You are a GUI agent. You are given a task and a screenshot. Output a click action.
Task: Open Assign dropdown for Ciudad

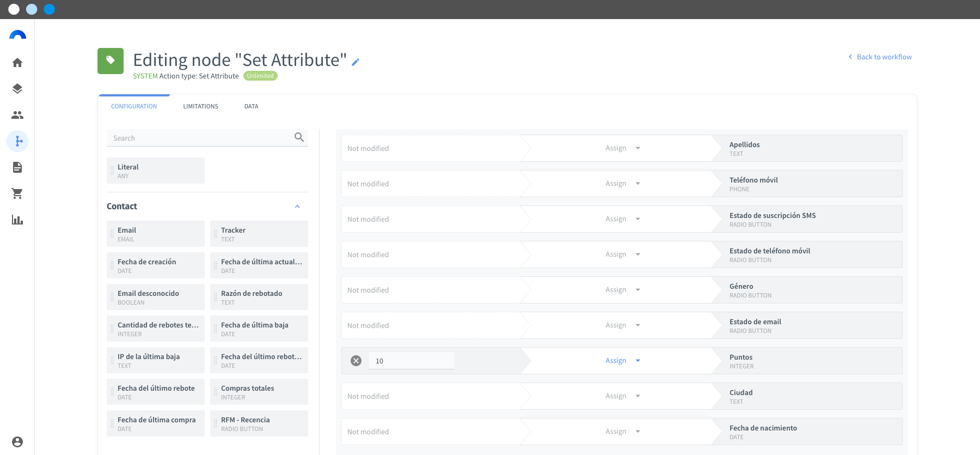click(623, 396)
